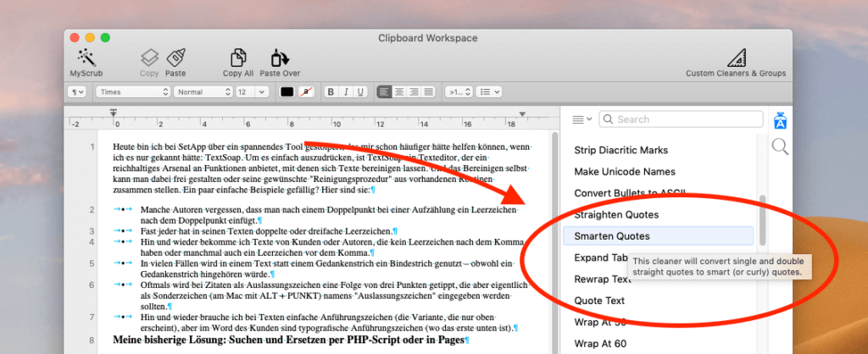Toggle underline formatting
The height and width of the screenshot is (354, 868).
pos(360,91)
